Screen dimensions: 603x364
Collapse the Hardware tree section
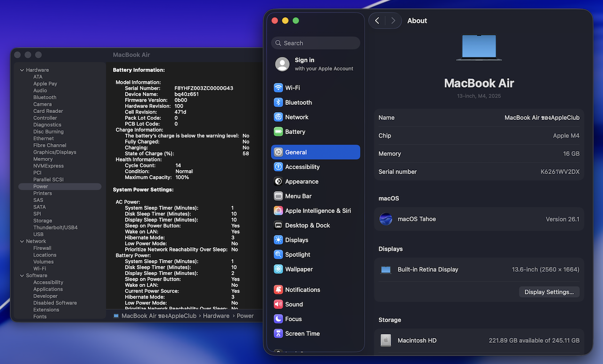tap(22, 70)
